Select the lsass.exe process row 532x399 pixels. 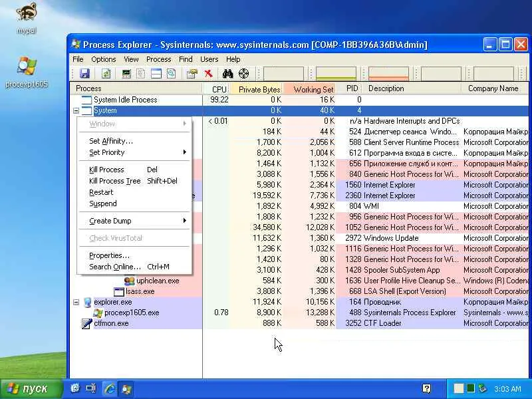tap(299, 291)
